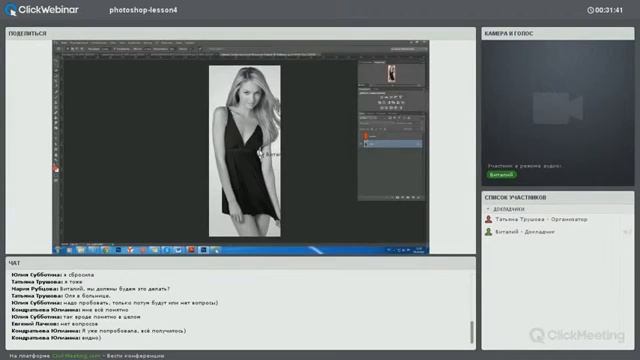Click the Create new layer icon
Viewport: 640px width, 360px height.
coord(413,198)
